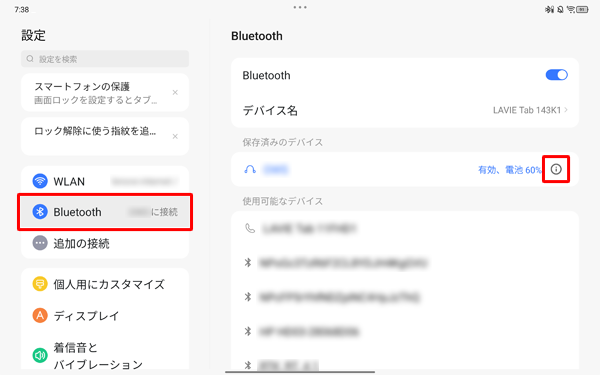Click the Wi-Fi indicator in status bar
600x375 pixels.
point(571,10)
